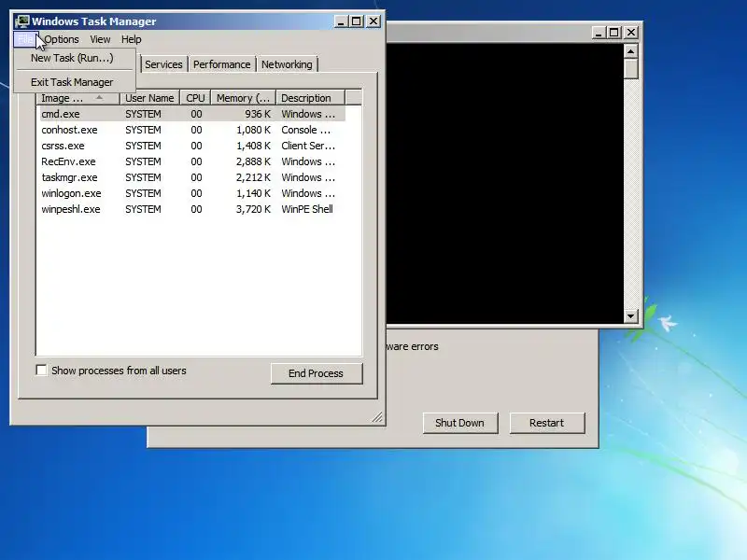Screen dimensions: 747x560
Task: Grab Task Manager resize grip corner
Action: point(377,417)
